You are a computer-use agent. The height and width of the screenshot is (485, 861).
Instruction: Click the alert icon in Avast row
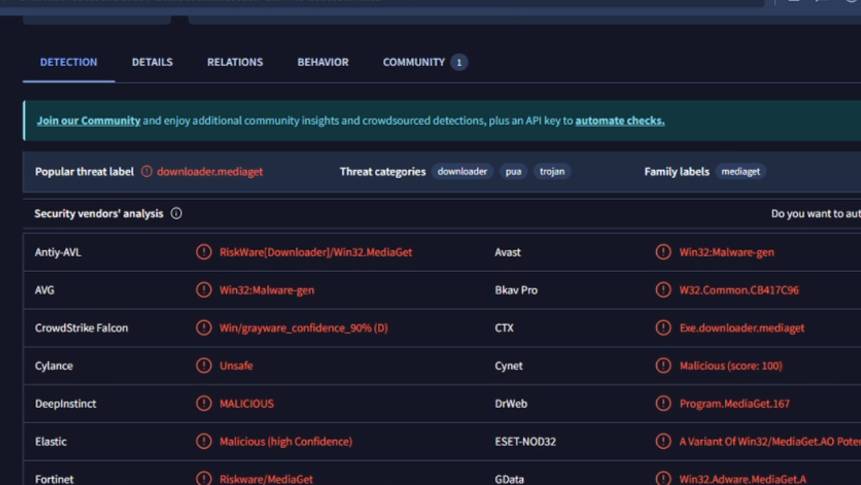pyautogui.click(x=663, y=252)
